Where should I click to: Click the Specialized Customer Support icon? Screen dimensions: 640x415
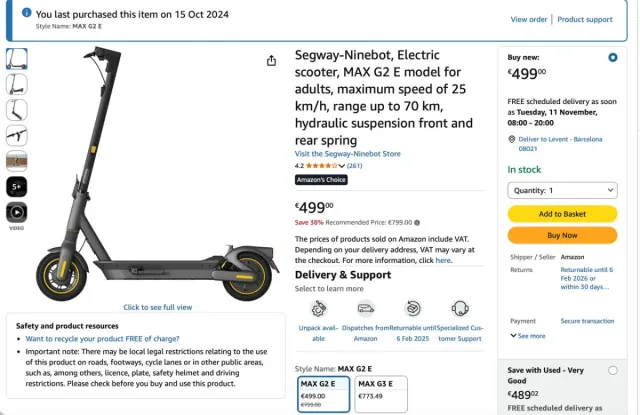click(x=460, y=309)
